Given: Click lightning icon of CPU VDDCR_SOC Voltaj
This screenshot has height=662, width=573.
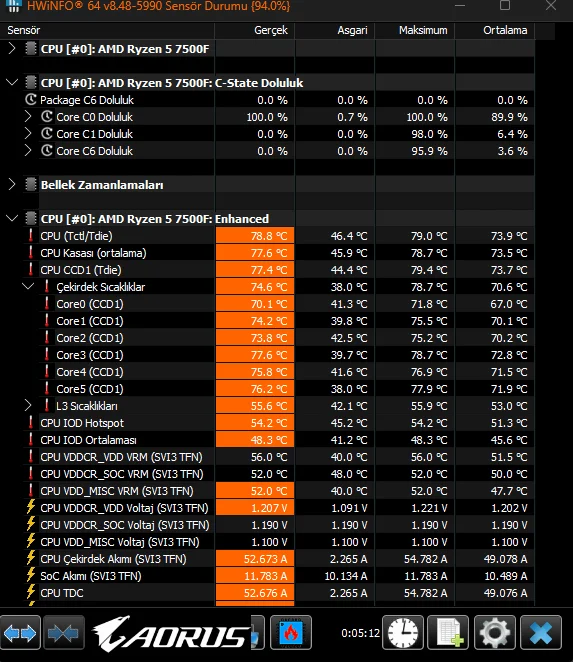Looking at the screenshot, I should click(31, 524).
